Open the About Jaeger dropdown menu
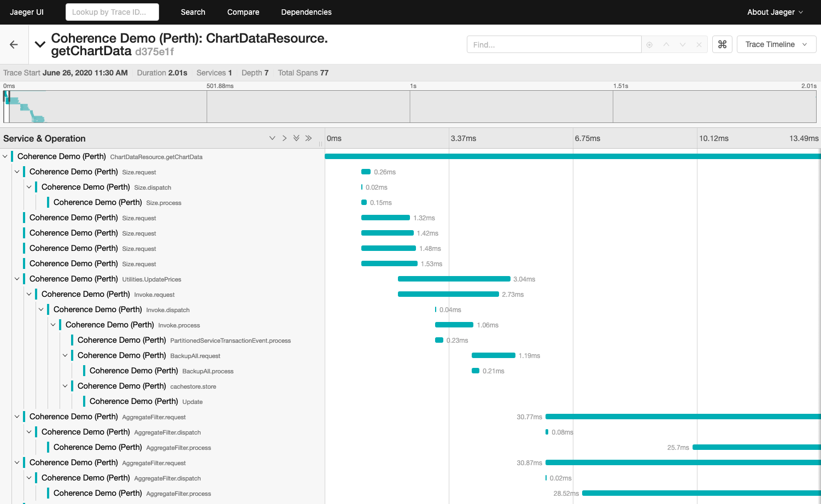Screen dimensions: 821x504 click(x=775, y=12)
